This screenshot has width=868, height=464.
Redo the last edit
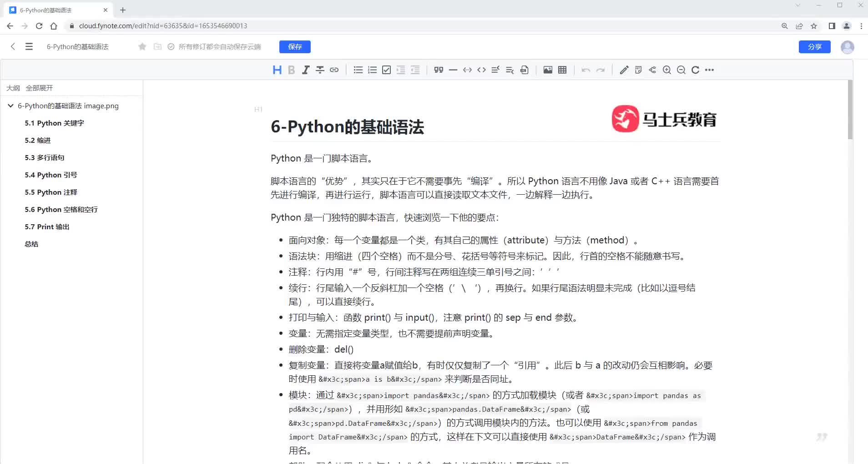[x=601, y=70]
